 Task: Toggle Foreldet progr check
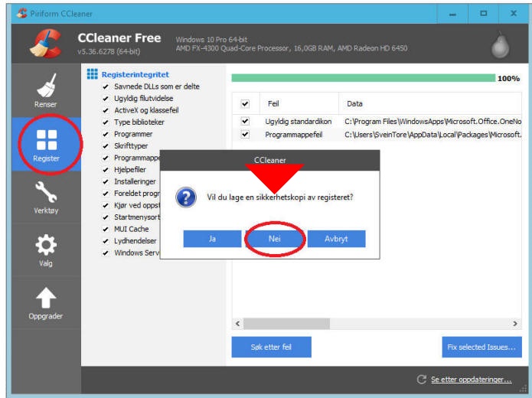106,194
